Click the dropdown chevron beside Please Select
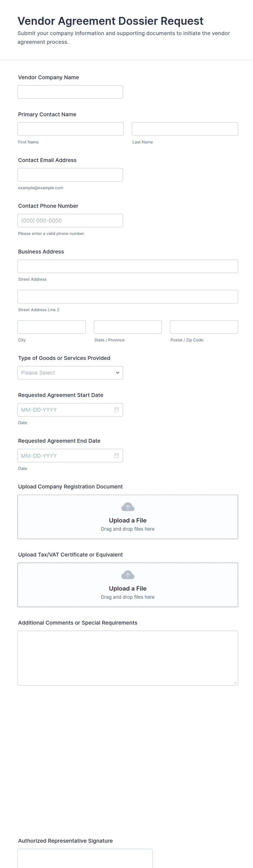The width and height of the screenshot is (253, 868). click(118, 373)
